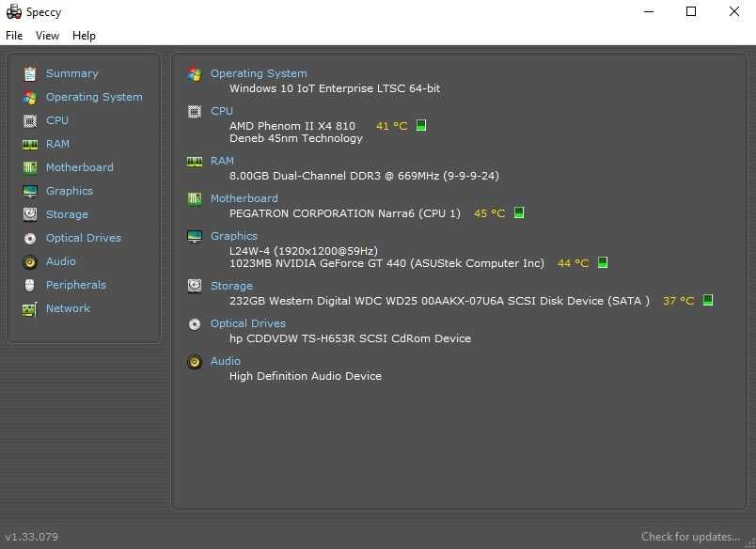The width and height of the screenshot is (756, 549).
Task: Open Optical Drives sidebar section
Action: 84,238
